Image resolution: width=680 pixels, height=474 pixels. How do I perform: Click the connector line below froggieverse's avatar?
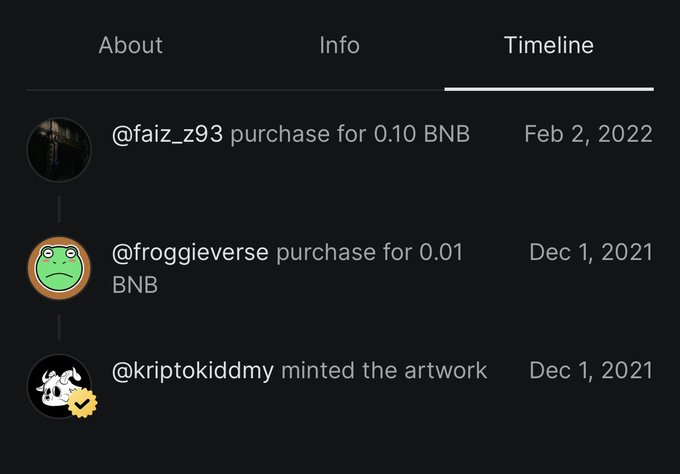click(x=59, y=327)
